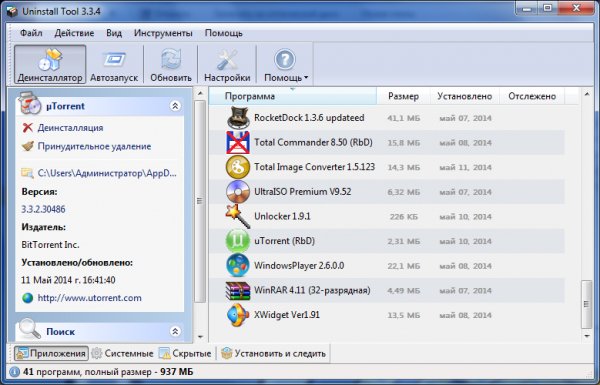Click the Unlocker wand icon
Screen dimensions: 600x385
pyautogui.click(x=238, y=216)
